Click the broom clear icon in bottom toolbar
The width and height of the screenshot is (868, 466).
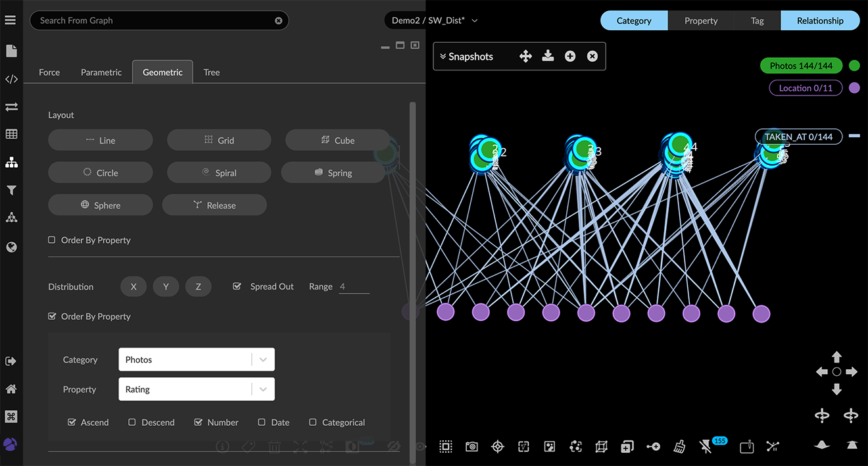pos(680,447)
